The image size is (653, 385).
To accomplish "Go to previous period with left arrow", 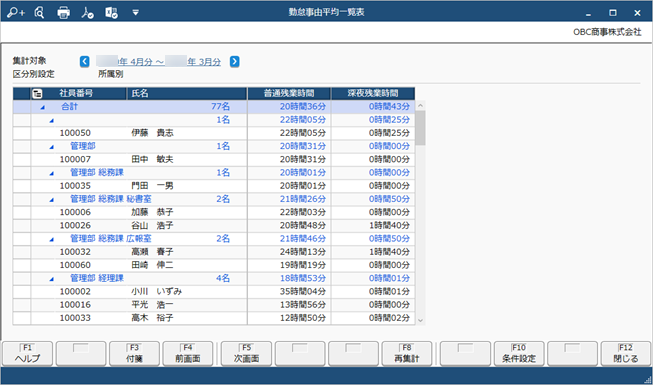I will [85, 62].
